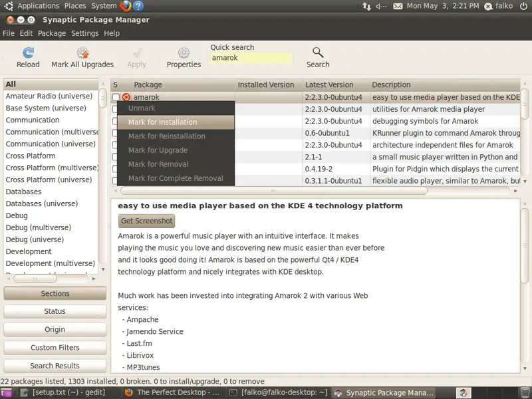Select the Development section
This screenshot has height=399, width=532.
click(x=51, y=251)
